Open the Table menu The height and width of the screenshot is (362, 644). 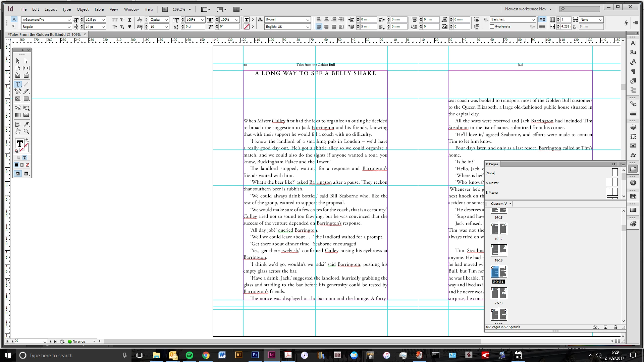pos(99,9)
